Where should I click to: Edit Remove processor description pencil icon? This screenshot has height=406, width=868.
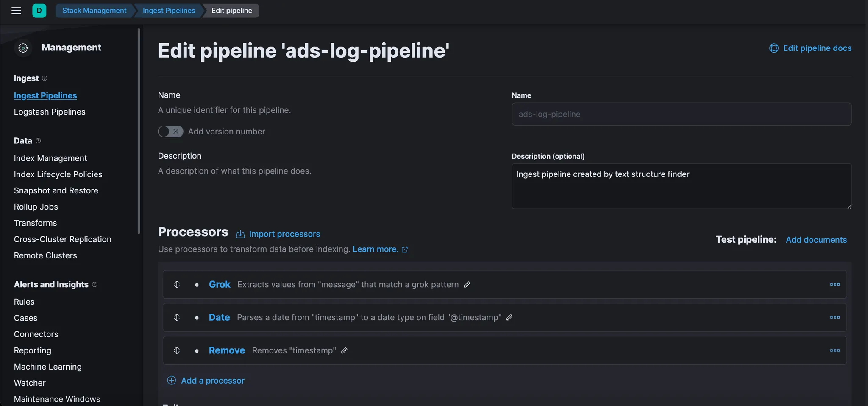pos(344,350)
